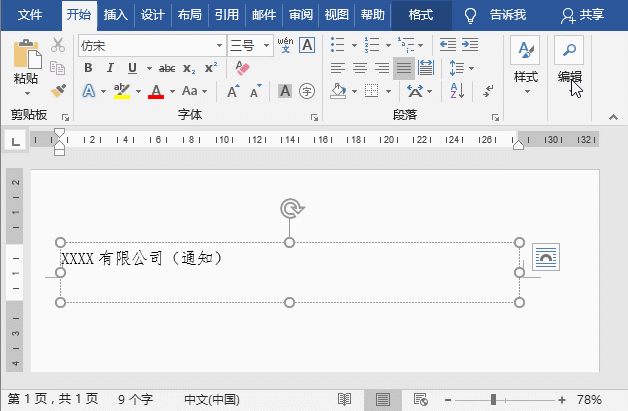The image size is (628, 411).
Task: Align text left
Action: tap(338, 68)
